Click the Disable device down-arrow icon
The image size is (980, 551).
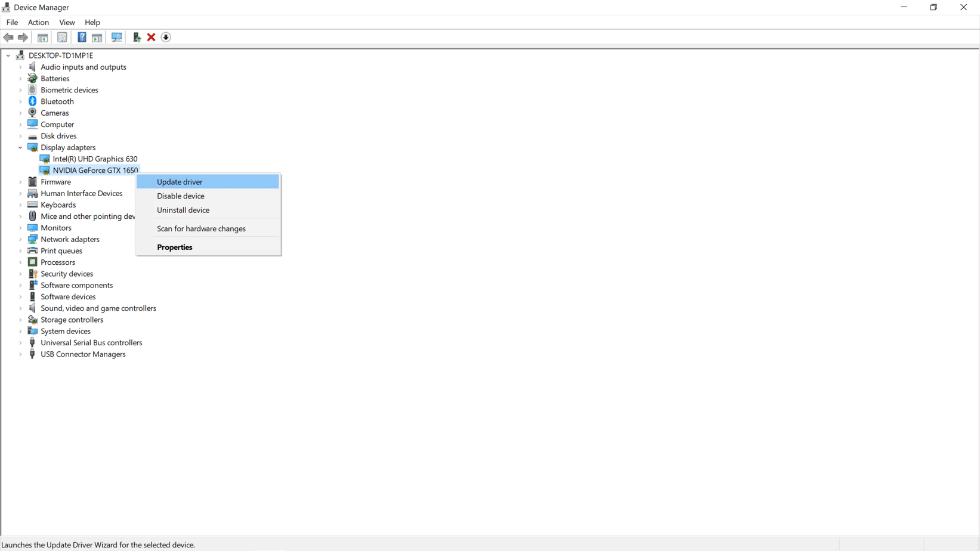[166, 38]
